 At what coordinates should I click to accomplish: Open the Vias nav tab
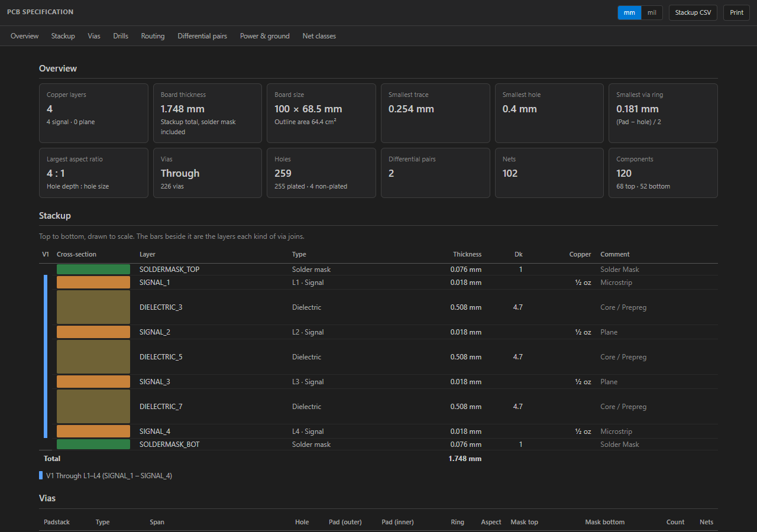pos(94,36)
